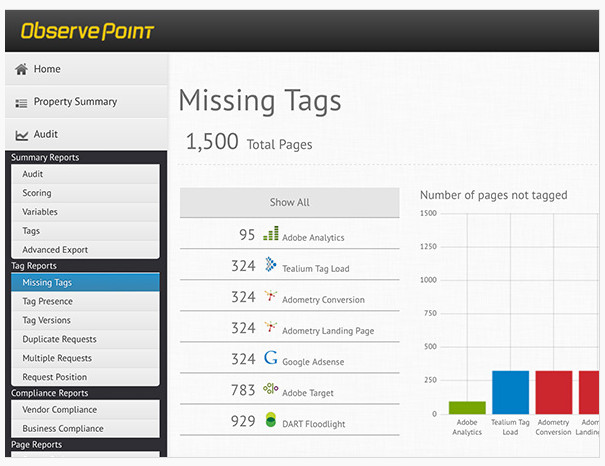Select the Adometry Conversion label

pos(323,300)
